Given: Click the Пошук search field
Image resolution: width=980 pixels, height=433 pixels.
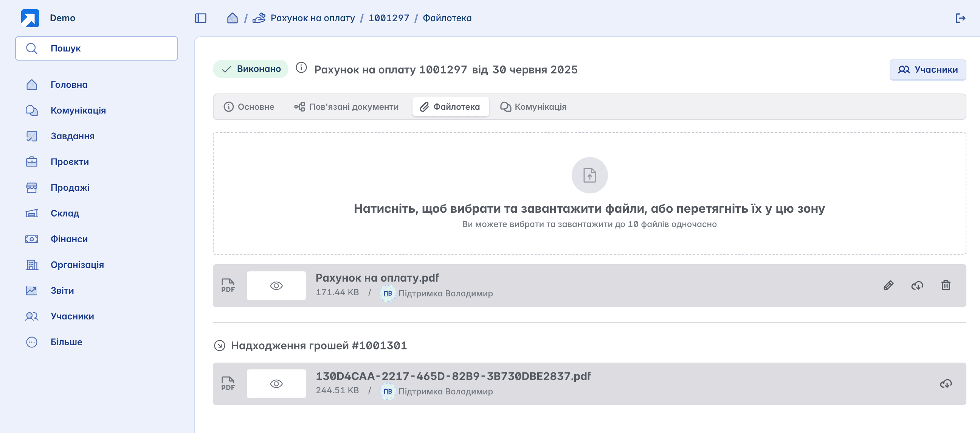Looking at the screenshot, I should pos(97,48).
